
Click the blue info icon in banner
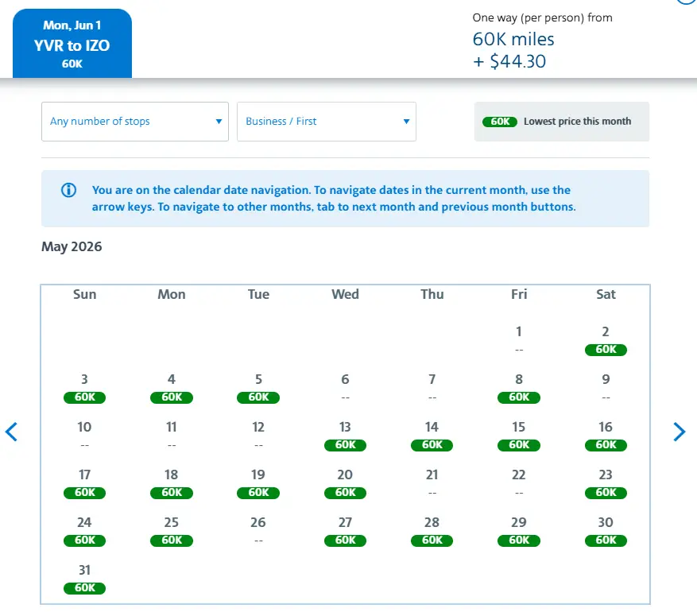[x=69, y=190]
